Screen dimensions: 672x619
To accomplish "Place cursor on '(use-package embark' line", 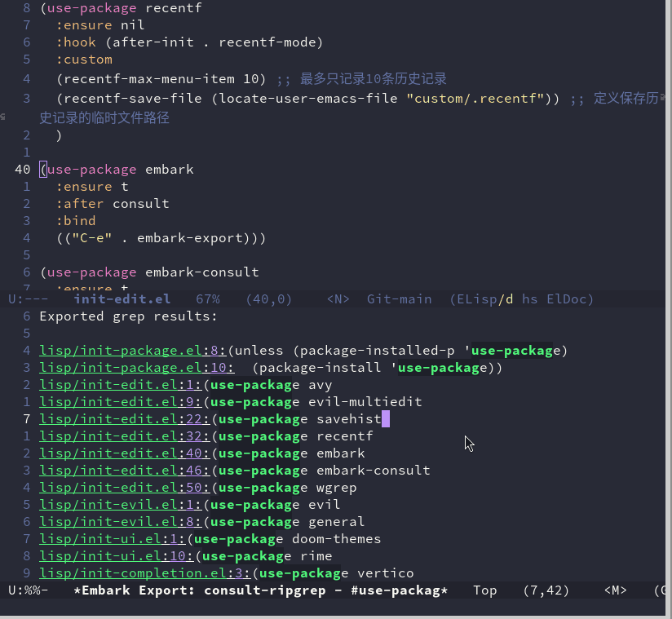I will (117, 170).
